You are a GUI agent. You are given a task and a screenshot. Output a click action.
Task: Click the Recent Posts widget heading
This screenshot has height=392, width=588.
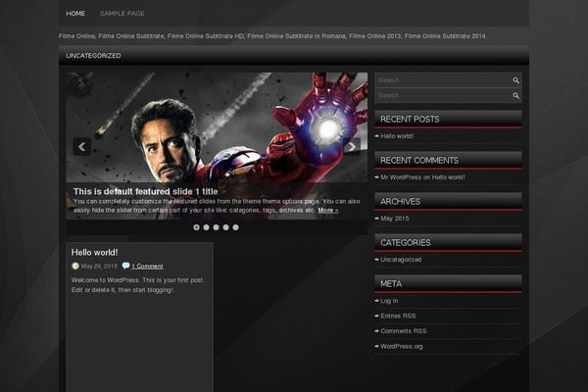pos(448,120)
